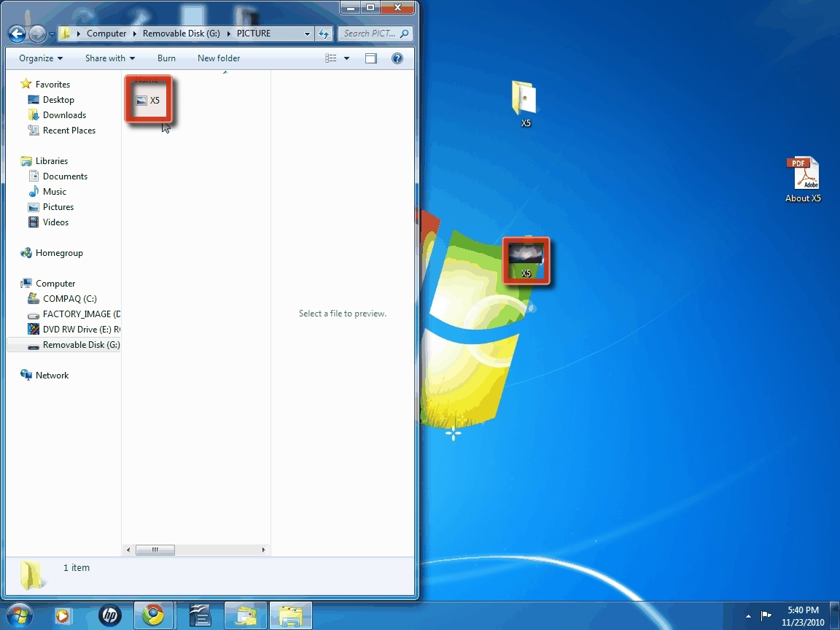The width and height of the screenshot is (840, 630).
Task: Select Computer in navigation pane tree
Action: [x=55, y=284]
